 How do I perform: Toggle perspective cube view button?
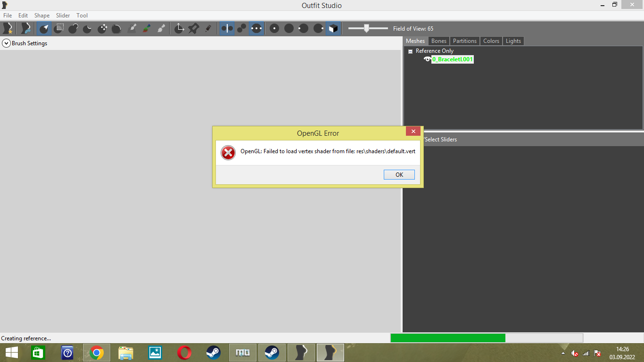pyautogui.click(x=333, y=28)
